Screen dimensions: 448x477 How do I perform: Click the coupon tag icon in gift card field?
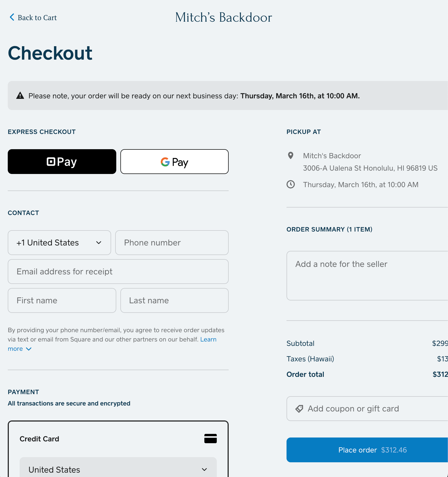click(x=299, y=409)
